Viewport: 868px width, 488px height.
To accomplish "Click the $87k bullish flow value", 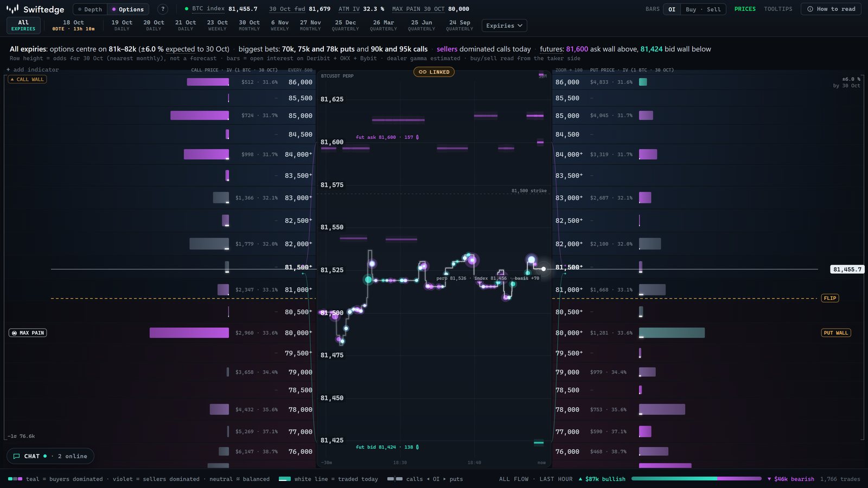I will pos(602,479).
